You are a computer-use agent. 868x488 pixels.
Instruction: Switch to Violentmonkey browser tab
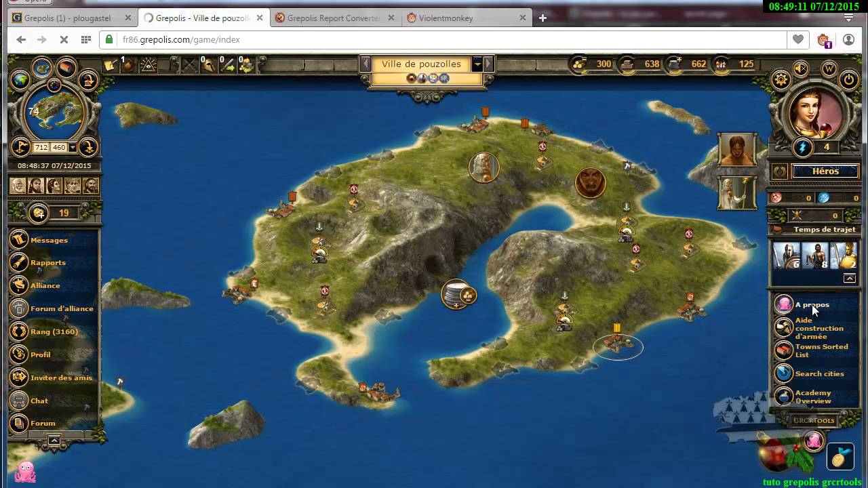(446, 18)
